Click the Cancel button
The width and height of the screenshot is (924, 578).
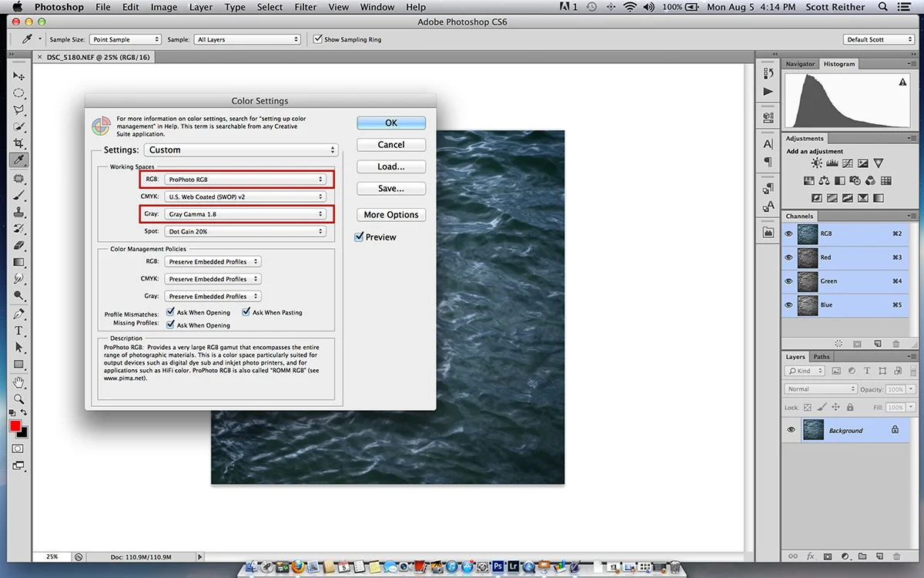tap(391, 145)
